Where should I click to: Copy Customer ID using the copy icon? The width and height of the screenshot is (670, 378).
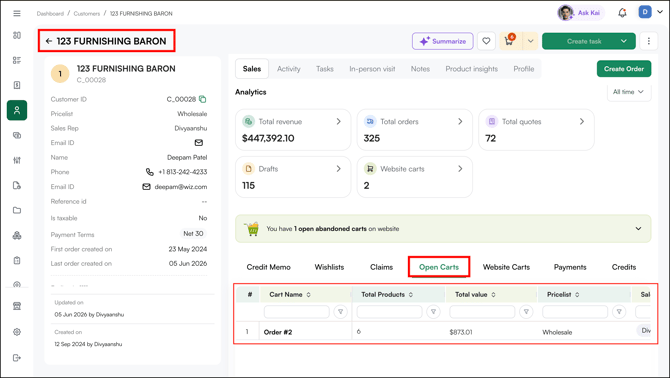point(203,99)
